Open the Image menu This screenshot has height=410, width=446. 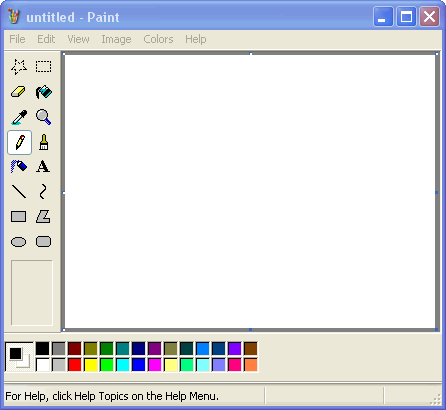[116, 39]
